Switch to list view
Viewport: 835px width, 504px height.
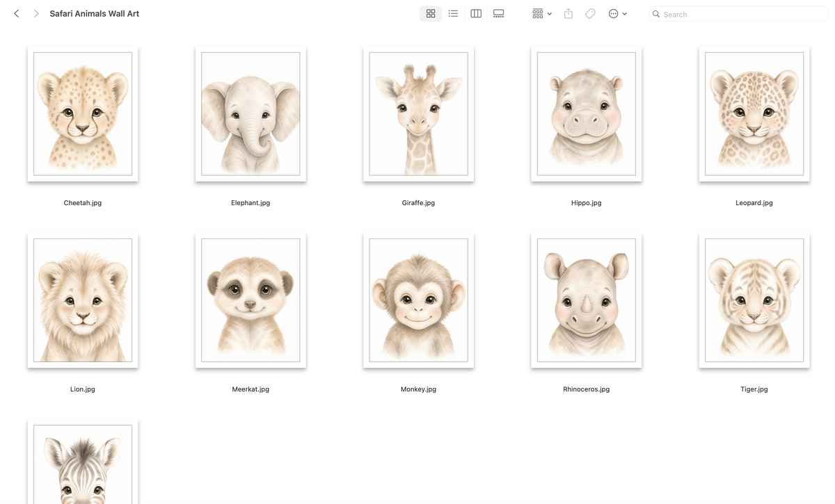pyautogui.click(x=453, y=14)
